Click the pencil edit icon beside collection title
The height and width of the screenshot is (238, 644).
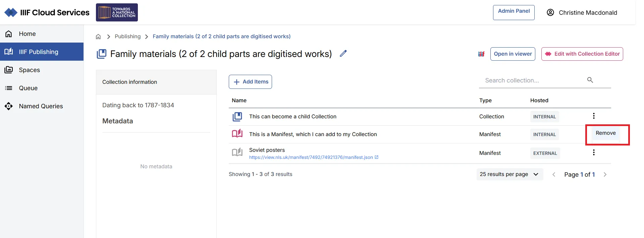343,54
